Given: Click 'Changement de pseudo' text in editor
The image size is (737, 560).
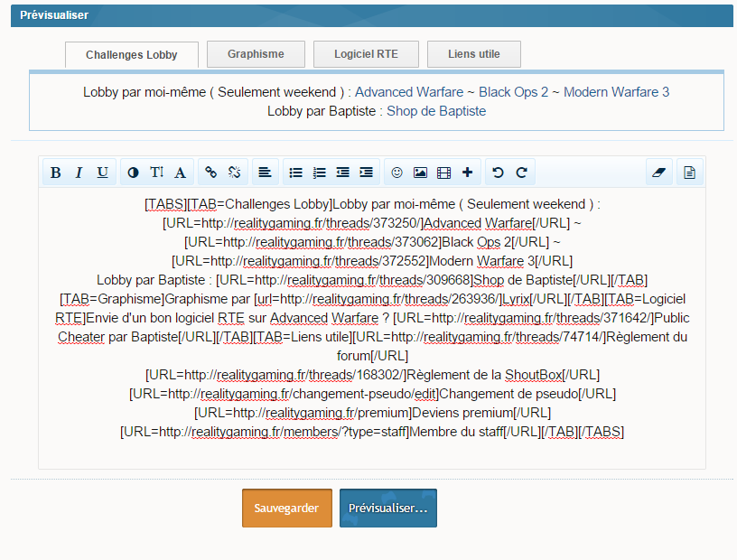Looking at the screenshot, I should (508, 394).
